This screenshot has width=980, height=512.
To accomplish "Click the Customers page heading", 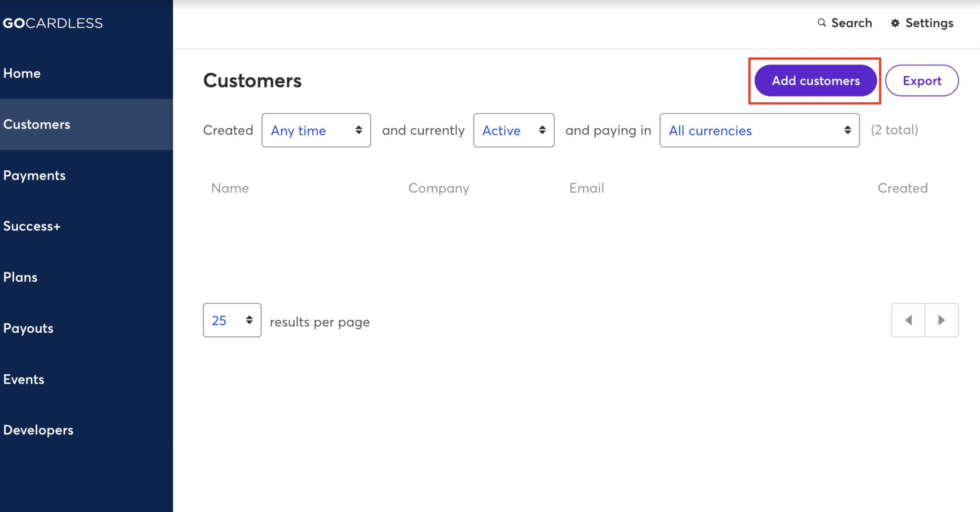I will point(252,80).
